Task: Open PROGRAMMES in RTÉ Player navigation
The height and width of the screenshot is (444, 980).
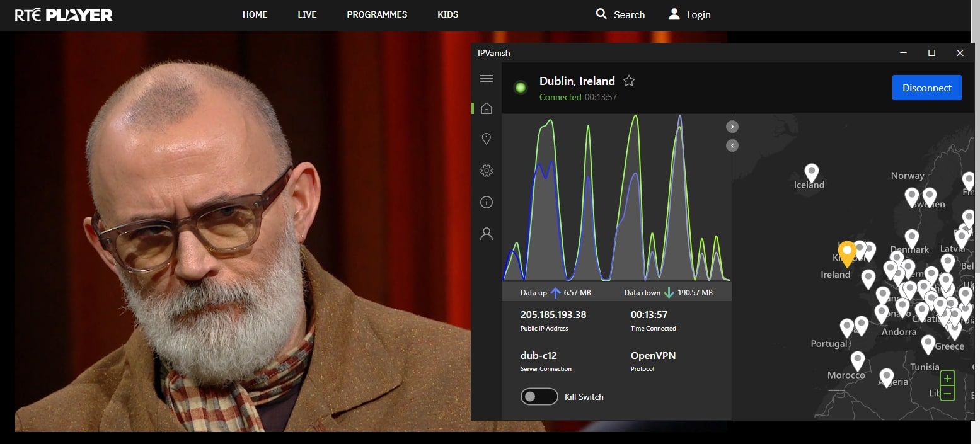Action: point(377,14)
